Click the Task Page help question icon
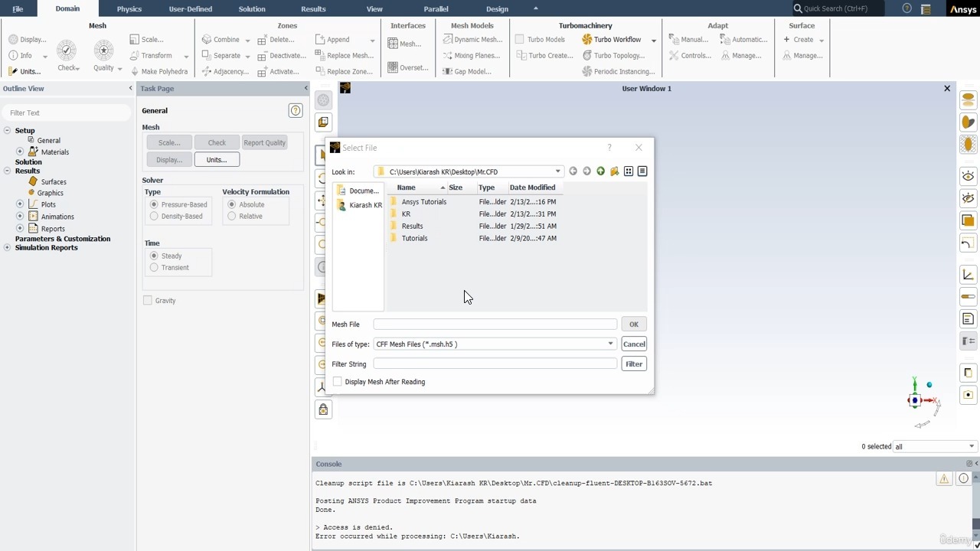This screenshot has height=551, width=980. pyautogui.click(x=296, y=110)
